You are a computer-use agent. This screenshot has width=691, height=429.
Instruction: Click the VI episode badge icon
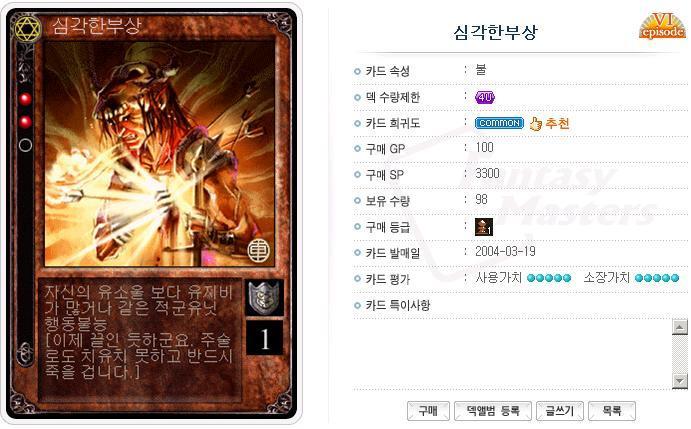tap(662, 26)
